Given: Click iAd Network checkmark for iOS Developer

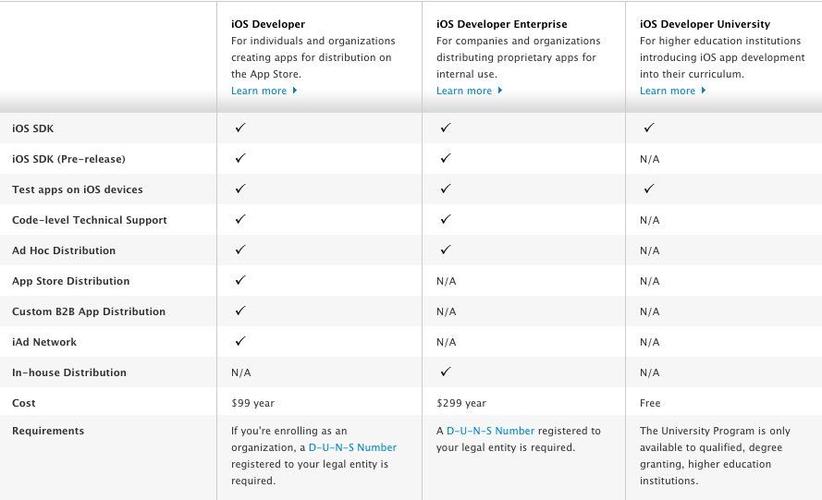Looking at the screenshot, I should pyautogui.click(x=240, y=341).
